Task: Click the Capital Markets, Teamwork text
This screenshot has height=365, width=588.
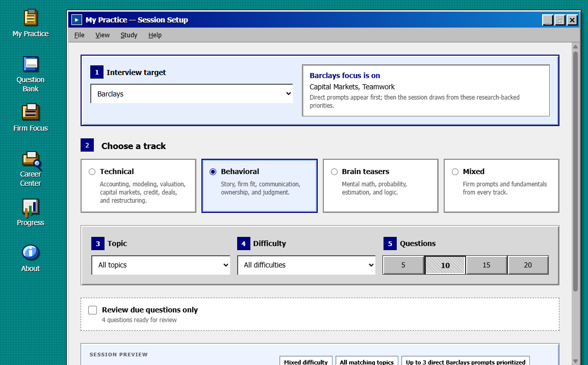Action: [352, 87]
